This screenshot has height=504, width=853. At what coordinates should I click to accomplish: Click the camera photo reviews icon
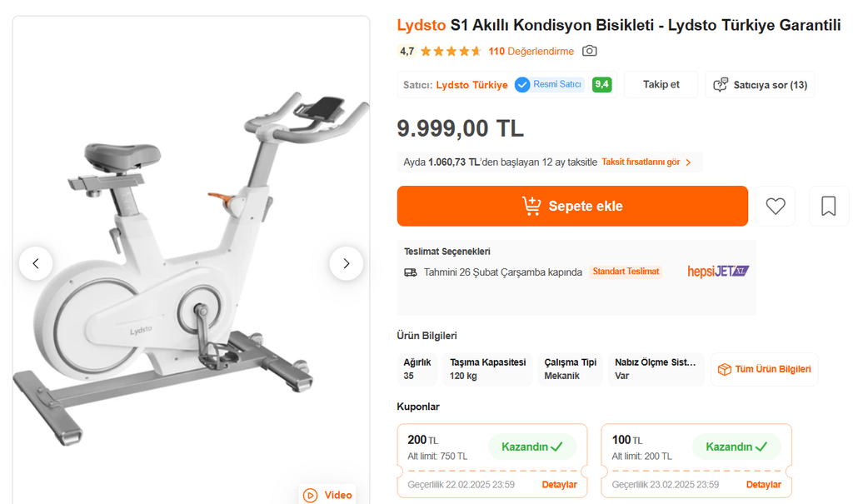(590, 51)
